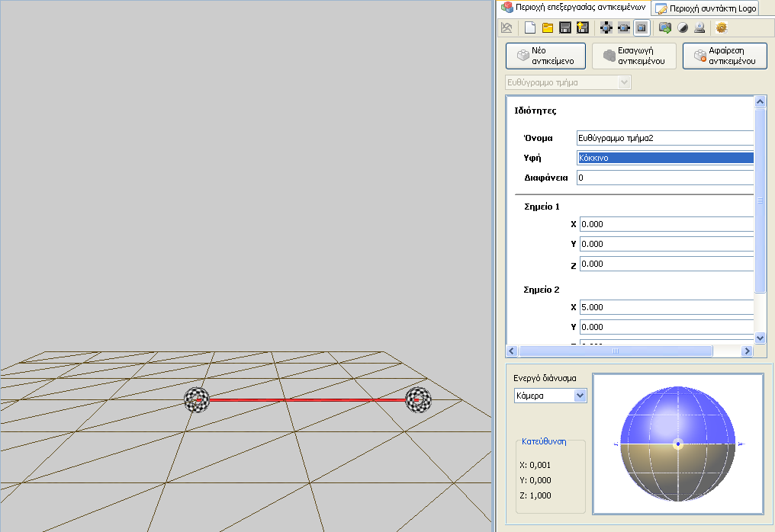Click properties panel scroll-down arrow
Screen dimensions: 775x532
tap(761, 338)
